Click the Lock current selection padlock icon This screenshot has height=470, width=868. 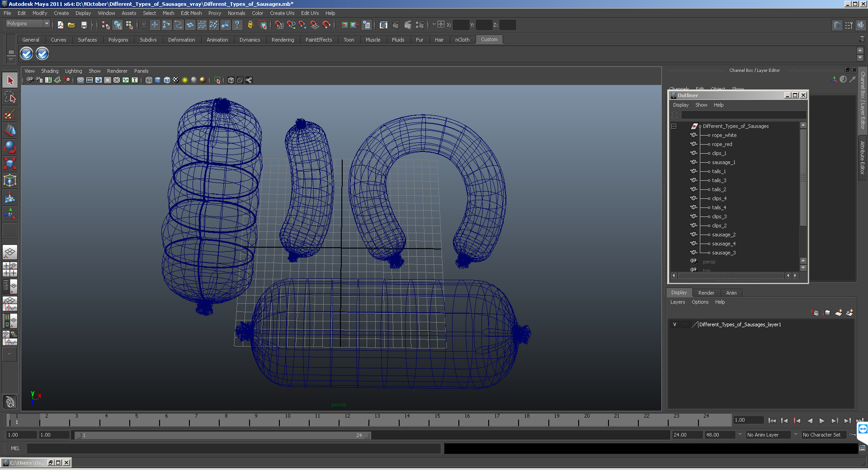[x=250, y=25]
